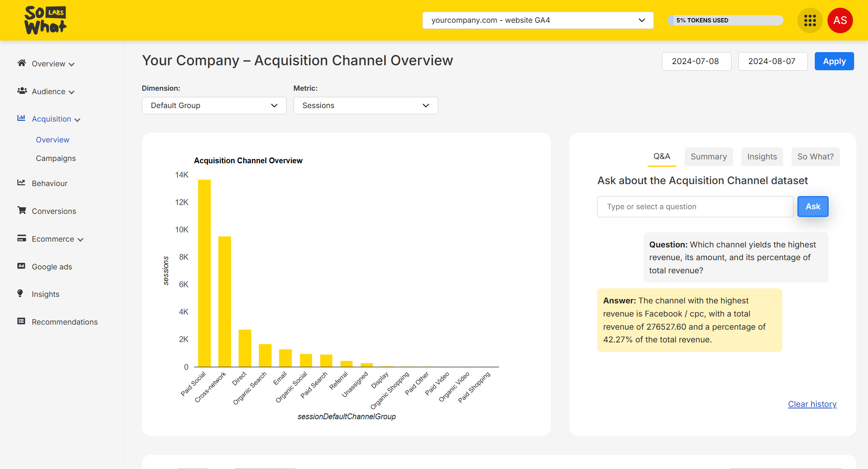Click the Direct bar in chart
This screenshot has width=868, height=469.
click(x=245, y=348)
